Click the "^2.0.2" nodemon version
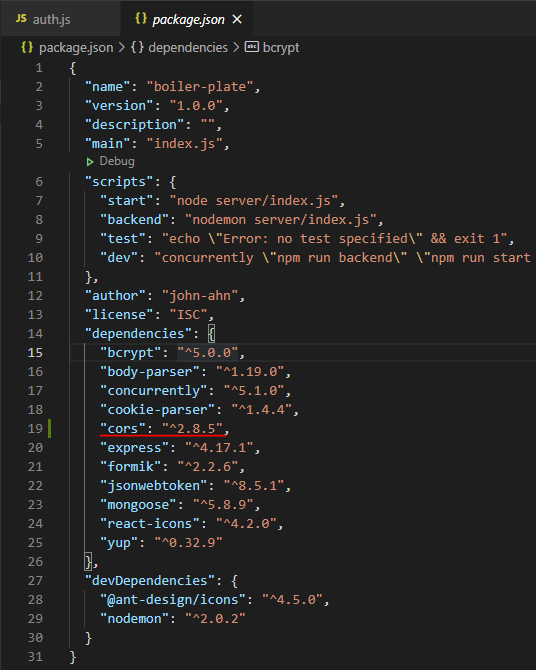 [x=215, y=619]
